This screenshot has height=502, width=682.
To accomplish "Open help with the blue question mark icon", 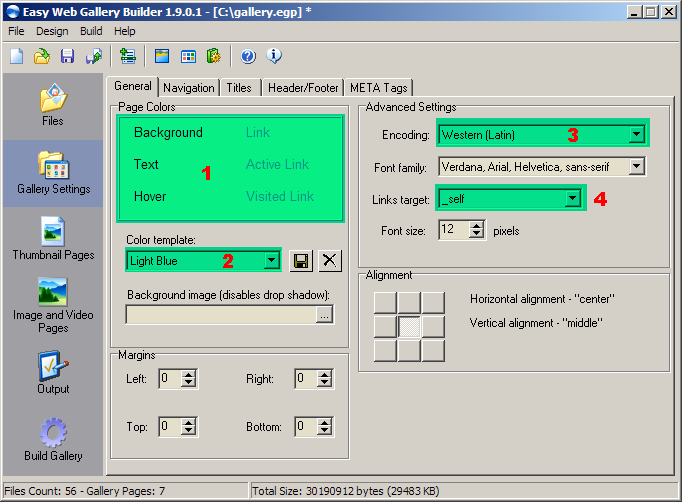I will (x=248, y=56).
